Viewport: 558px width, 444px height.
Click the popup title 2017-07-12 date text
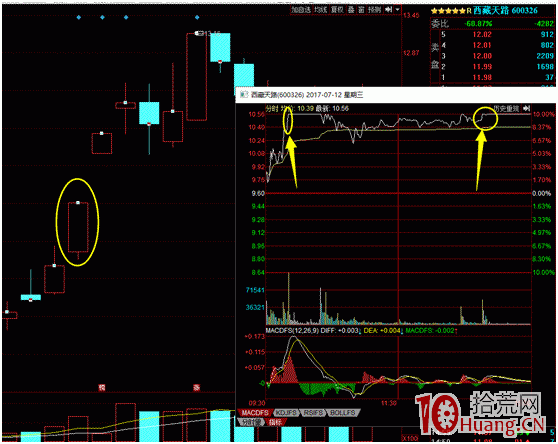point(323,95)
